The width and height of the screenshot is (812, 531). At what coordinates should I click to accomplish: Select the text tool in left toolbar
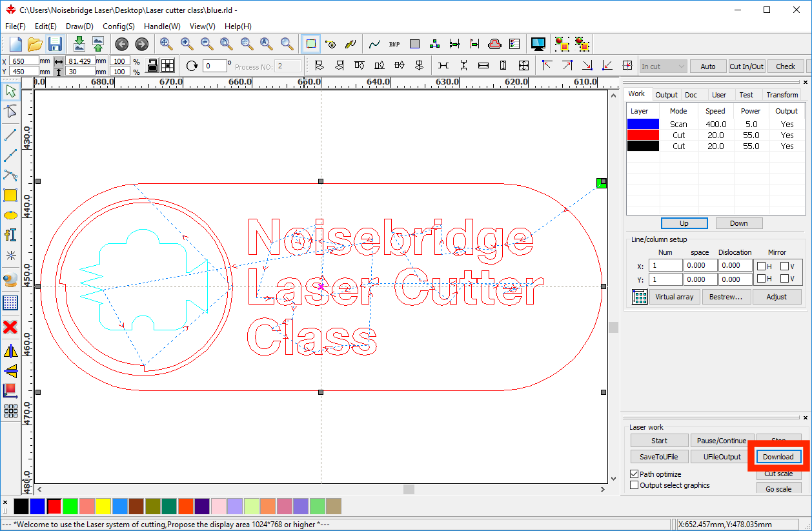[10, 235]
